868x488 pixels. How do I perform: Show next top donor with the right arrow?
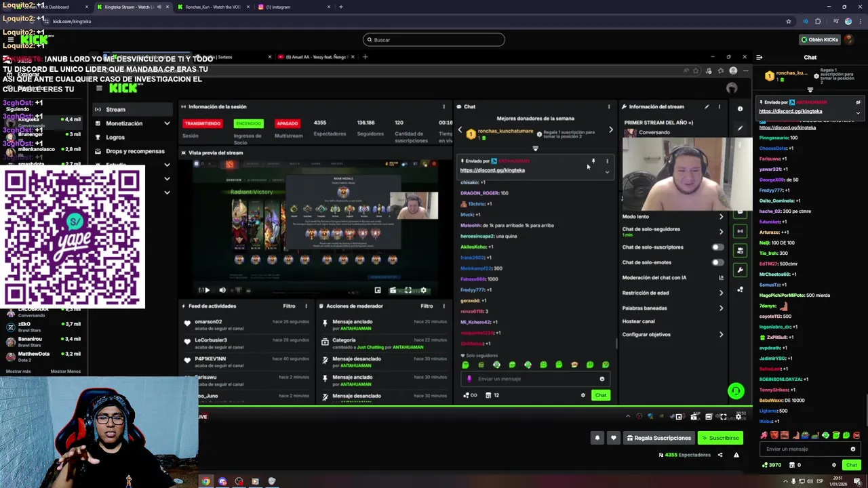tap(610, 129)
